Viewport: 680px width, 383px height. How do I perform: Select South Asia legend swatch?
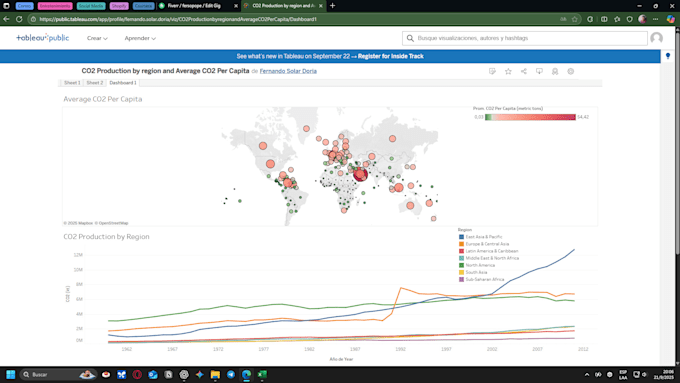[x=461, y=272]
